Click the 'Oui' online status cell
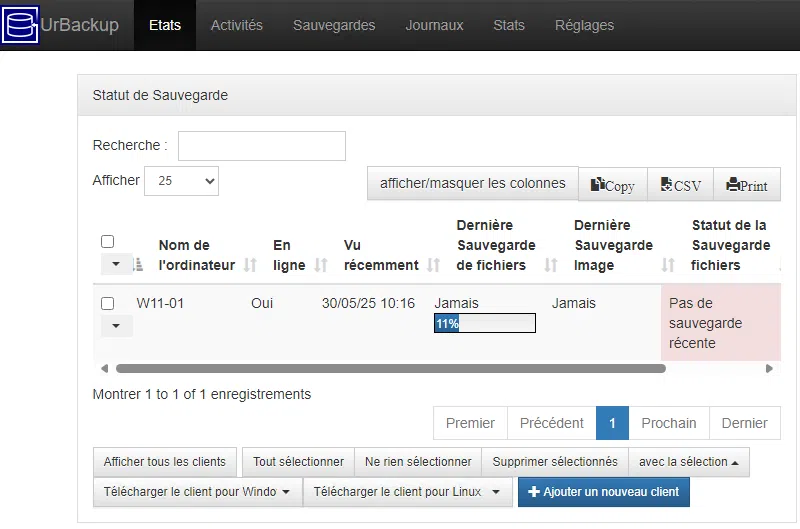800x529 pixels. pos(262,304)
